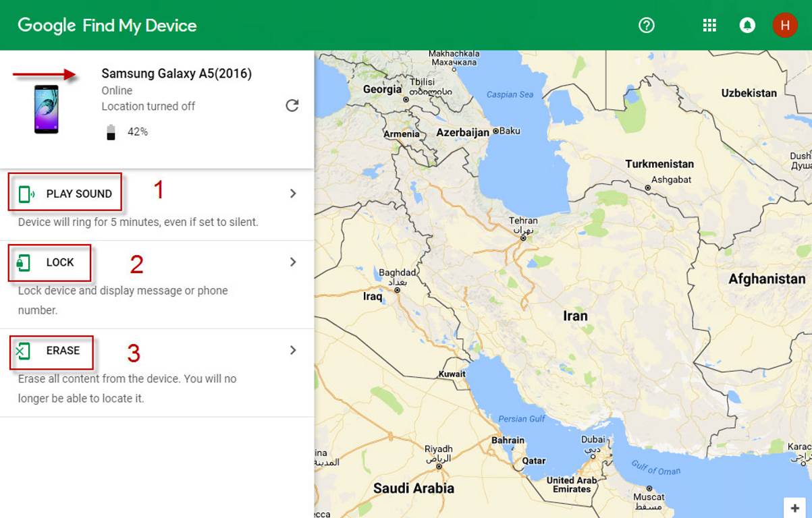Click the notifications bell icon
This screenshot has height=518, width=812.
coord(747,26)
